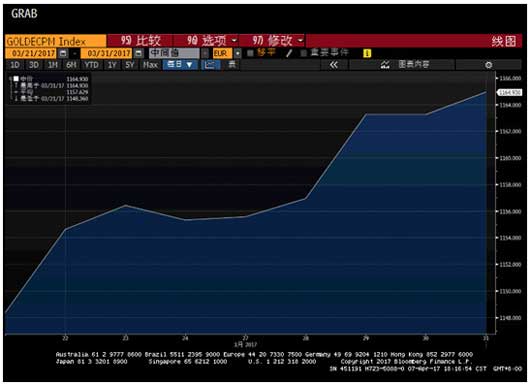Open the EUR currency dropdown arrow
This screenshot has width=530, height=384.
pos(238,53)
